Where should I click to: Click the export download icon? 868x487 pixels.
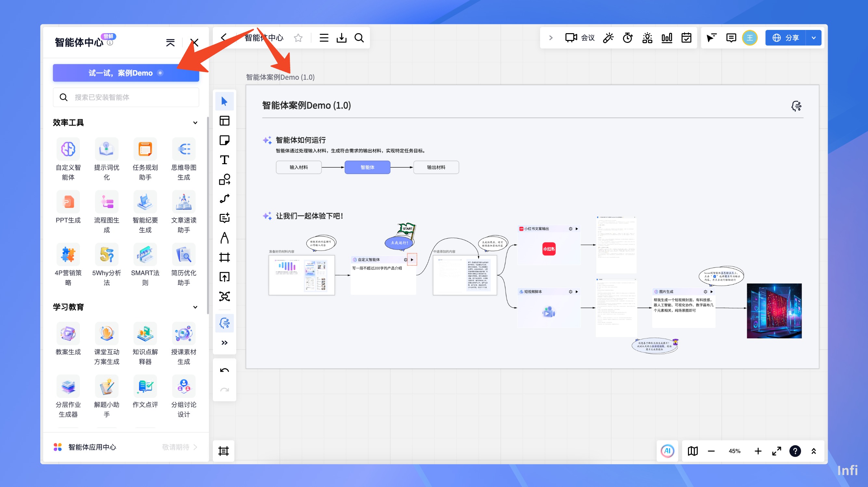(x=341, y=38)
